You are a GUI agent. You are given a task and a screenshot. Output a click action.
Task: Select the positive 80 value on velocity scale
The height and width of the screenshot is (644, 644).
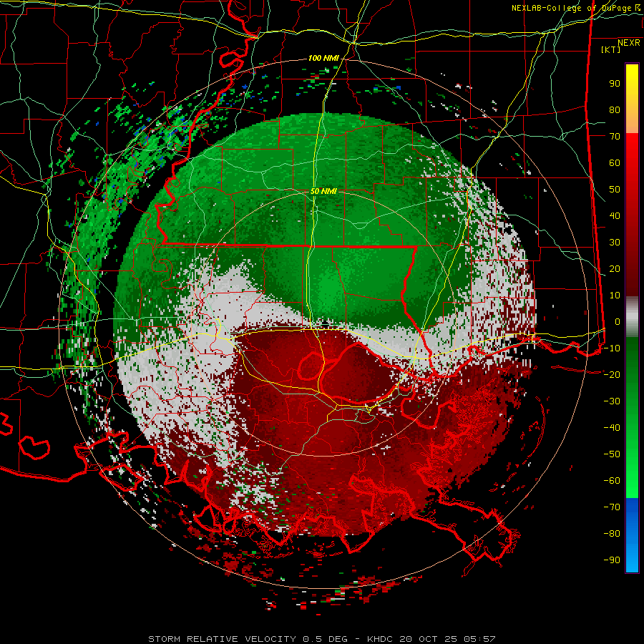[x=615, y=110]
